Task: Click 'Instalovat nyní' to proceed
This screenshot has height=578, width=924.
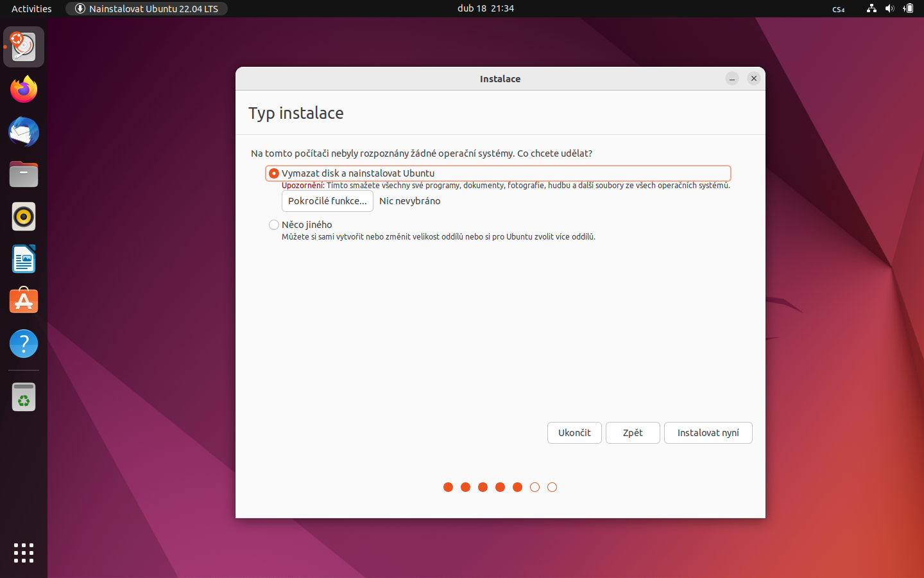Action: pos(708,433)
